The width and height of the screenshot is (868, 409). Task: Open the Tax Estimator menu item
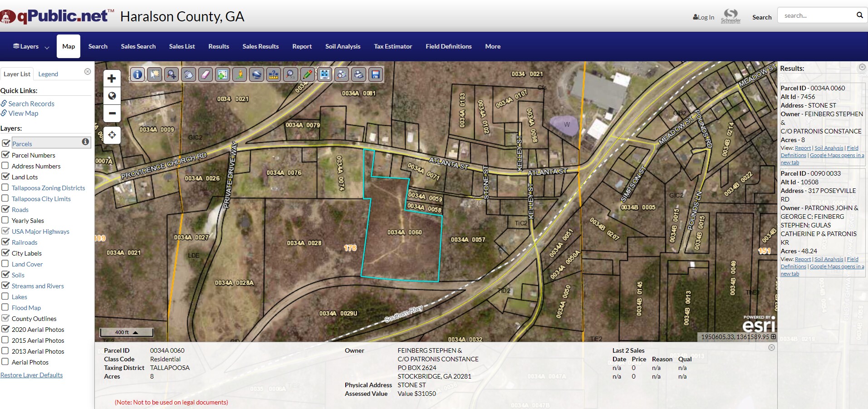tap(392, 46)
